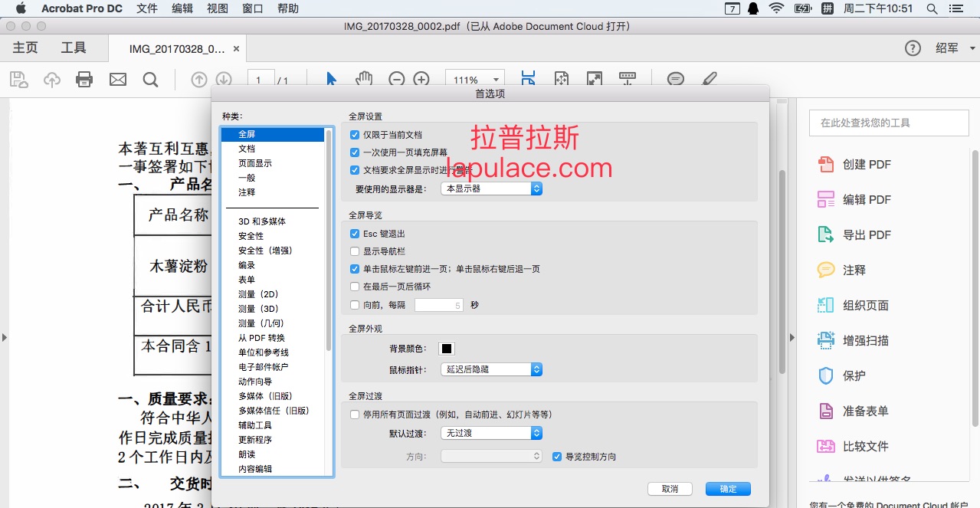Click the black background color swatch

[447, 349]
